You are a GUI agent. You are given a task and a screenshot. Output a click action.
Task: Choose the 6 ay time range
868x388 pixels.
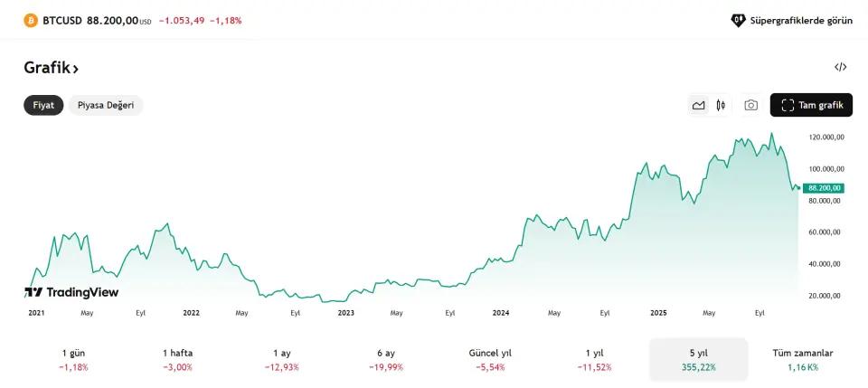(x=386, y=359)
